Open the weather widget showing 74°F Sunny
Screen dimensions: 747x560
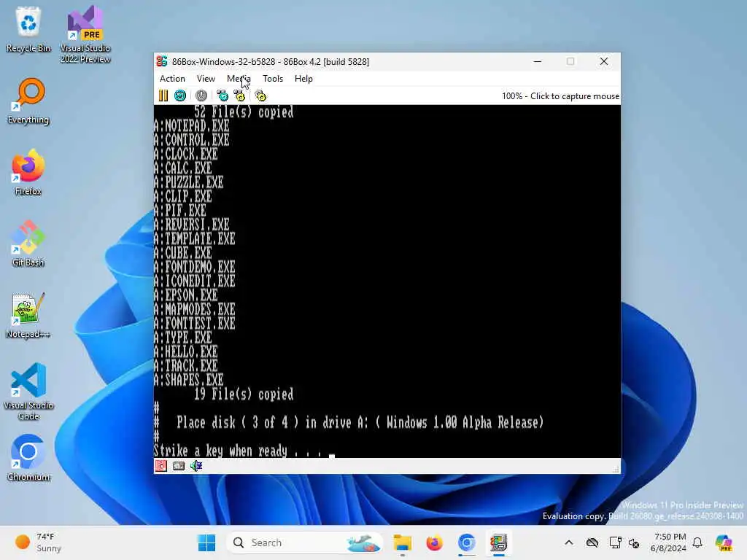coord(38,542)
